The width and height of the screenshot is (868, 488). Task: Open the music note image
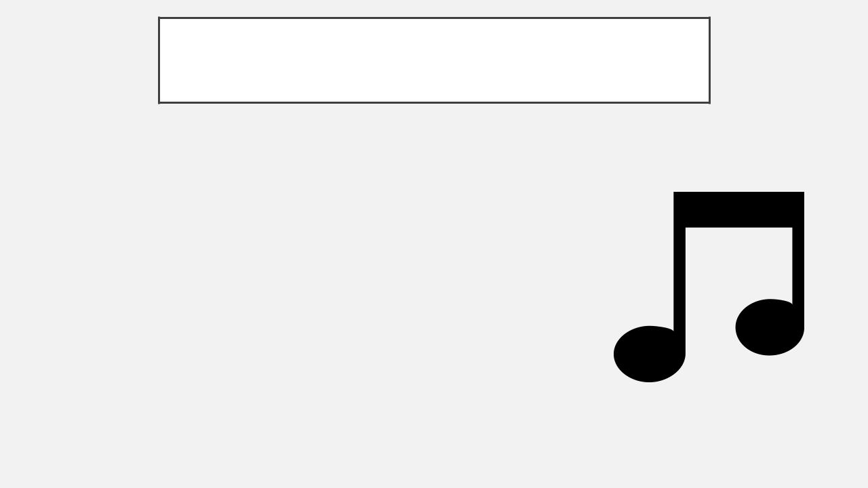(x=709, y=287)
